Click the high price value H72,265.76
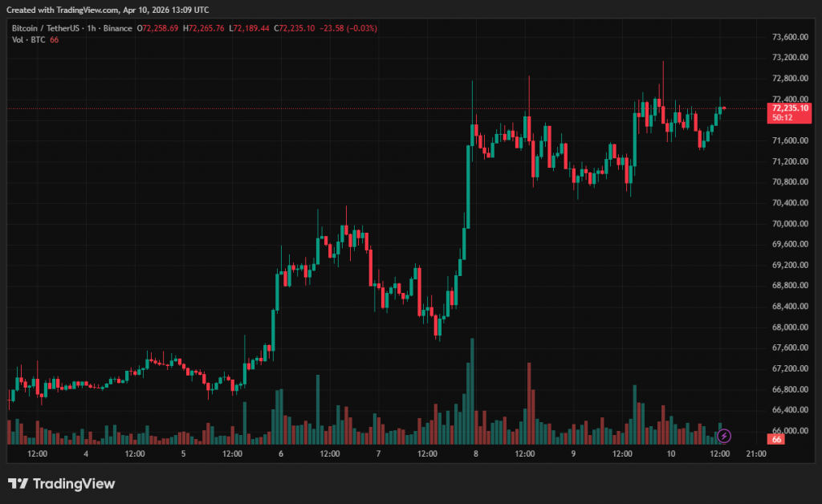Screen dimensions: 822x504 click(204, 28)
